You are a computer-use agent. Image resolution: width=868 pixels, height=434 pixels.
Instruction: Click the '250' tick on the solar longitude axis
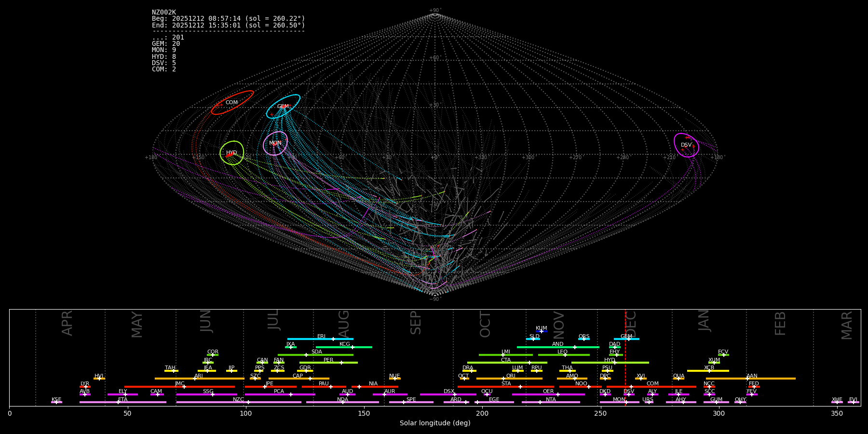[600, 413]
